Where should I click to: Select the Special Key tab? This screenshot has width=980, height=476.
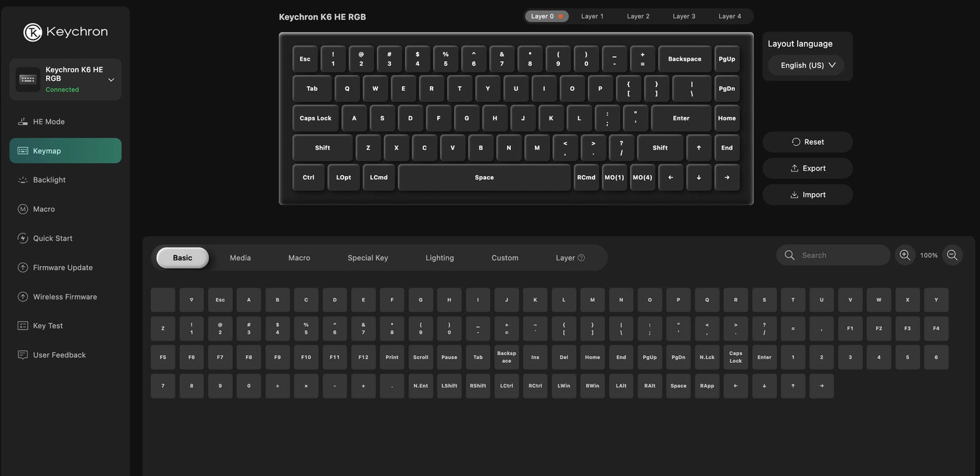click(x=367, y=258)
